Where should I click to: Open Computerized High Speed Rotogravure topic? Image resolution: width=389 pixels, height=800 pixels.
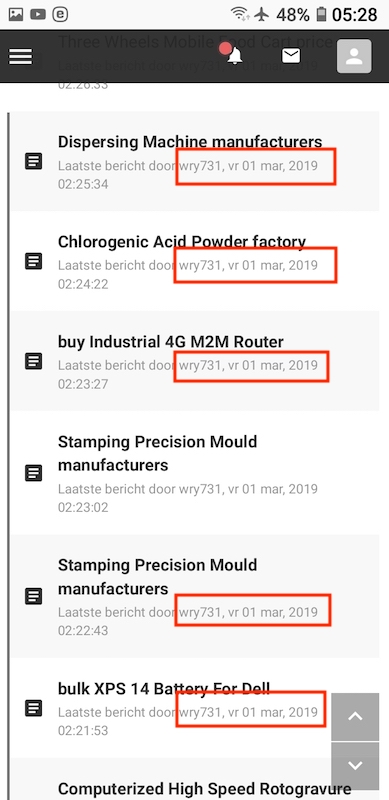tap(204, 788)
